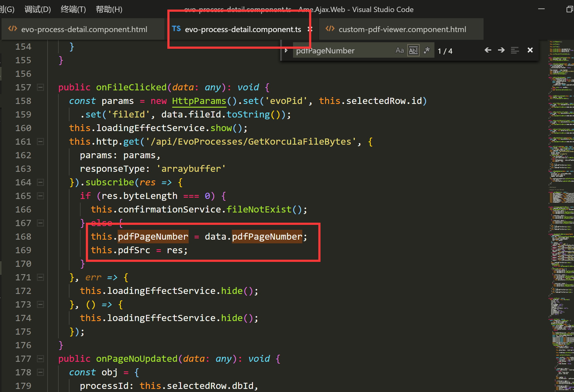Image resolution: width=574 pixels, height=392 pixels.
Task: Dismiss the Find widget with its X icon
Action: pos(530,50)
